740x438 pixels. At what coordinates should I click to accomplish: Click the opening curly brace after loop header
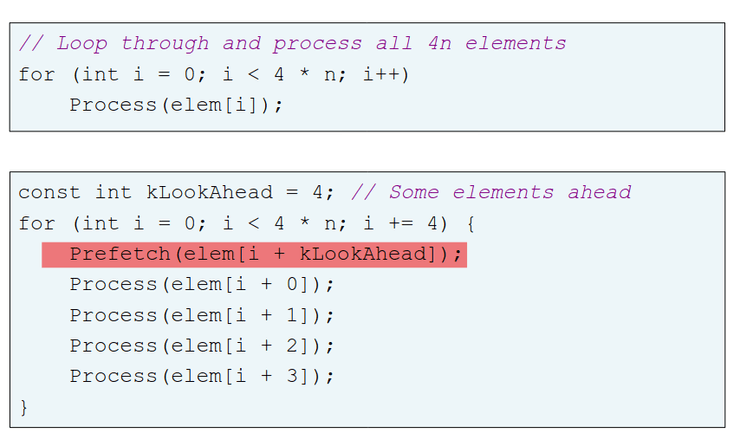click(467, 223)
